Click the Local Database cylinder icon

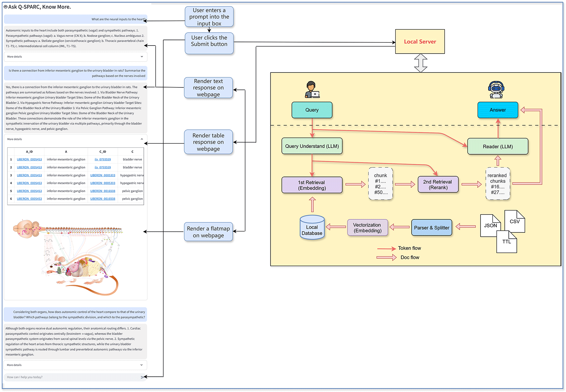(312, 227)
